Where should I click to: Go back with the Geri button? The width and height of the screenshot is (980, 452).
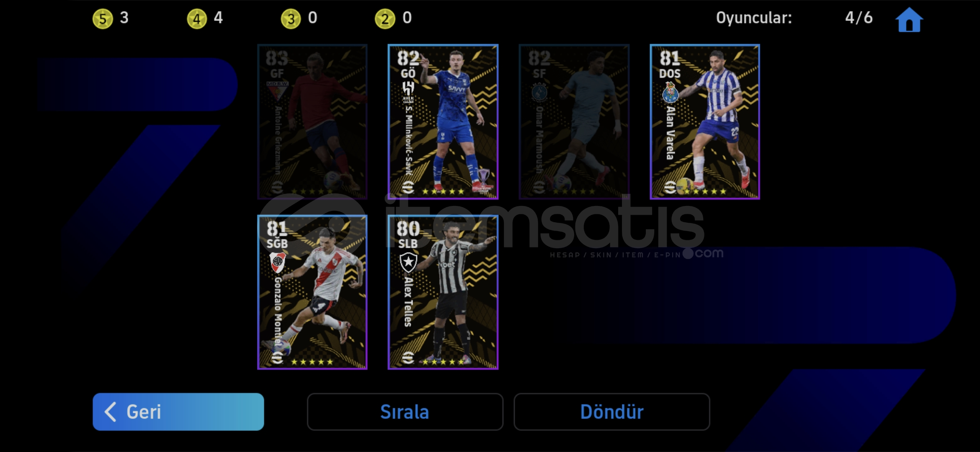[x=178, y=412]
